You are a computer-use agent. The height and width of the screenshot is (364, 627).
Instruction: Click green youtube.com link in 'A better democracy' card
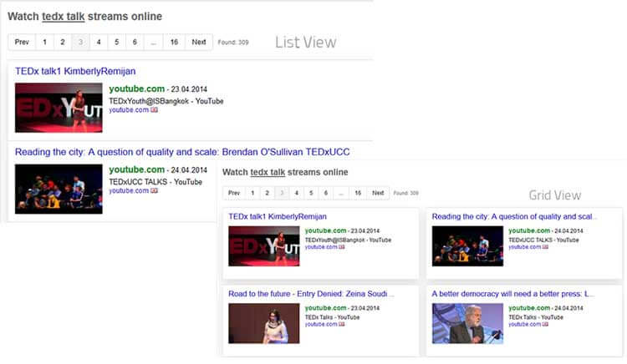pos(529,308)
